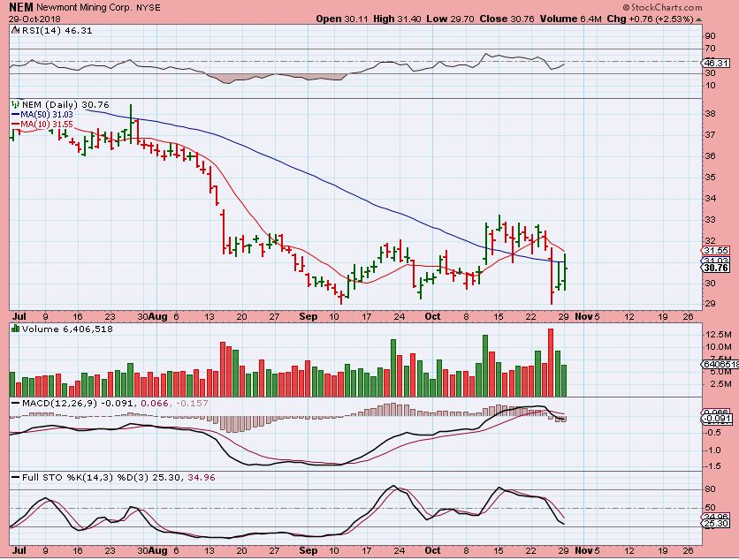Click the NEM (Daily) 30.76 legend text
Image resolution: width=739 pixels, height=560 pixels.
[65, 104]
